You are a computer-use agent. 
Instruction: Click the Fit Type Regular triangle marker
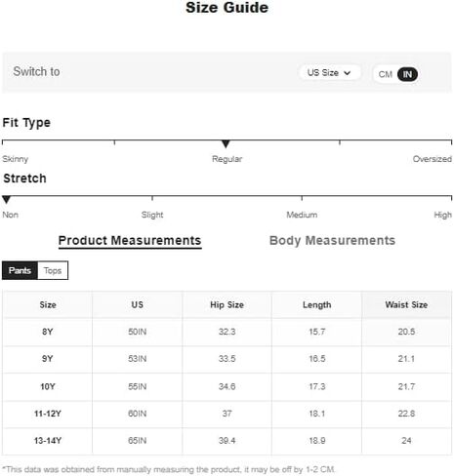click(x=226, y=143)
